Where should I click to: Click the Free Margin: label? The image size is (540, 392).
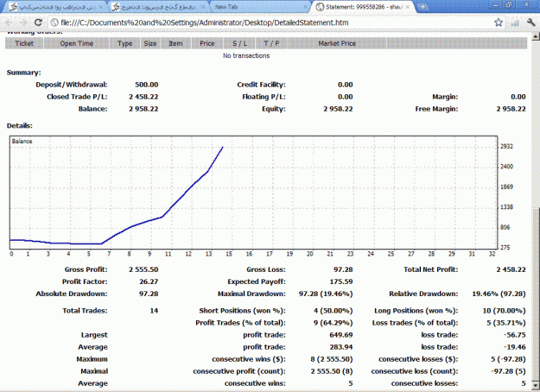[436, 109]
